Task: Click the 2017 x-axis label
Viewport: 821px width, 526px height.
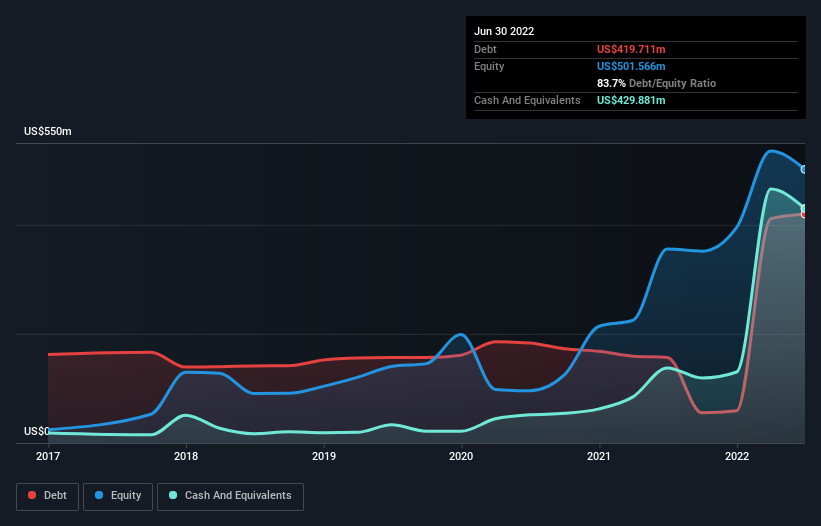Action: 48,456
